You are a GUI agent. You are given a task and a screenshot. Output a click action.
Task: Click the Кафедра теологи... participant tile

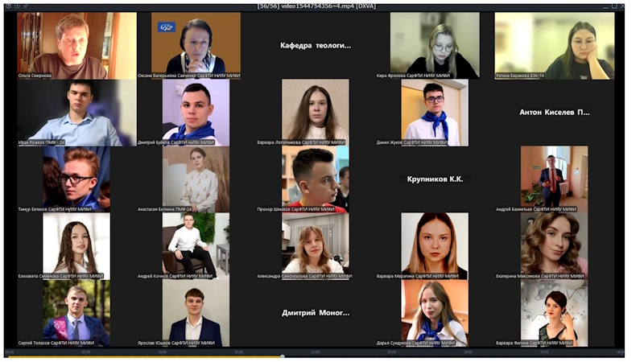click(x=316, y=46)
